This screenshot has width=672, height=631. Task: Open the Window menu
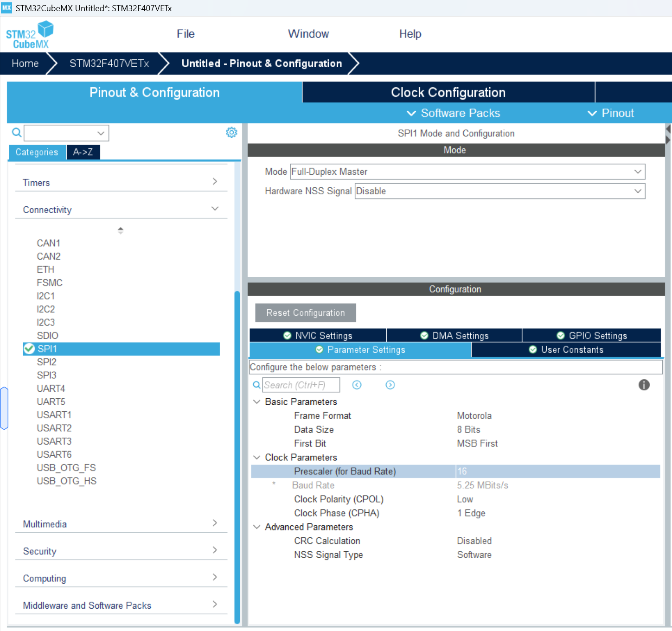pos(308,34)
